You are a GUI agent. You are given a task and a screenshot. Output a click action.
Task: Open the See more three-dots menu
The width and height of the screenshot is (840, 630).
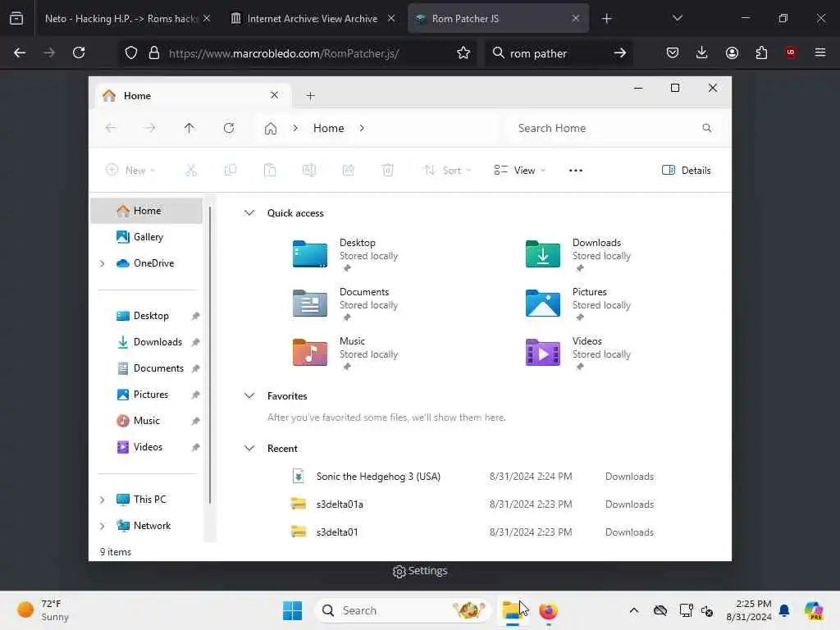[575, 171]
